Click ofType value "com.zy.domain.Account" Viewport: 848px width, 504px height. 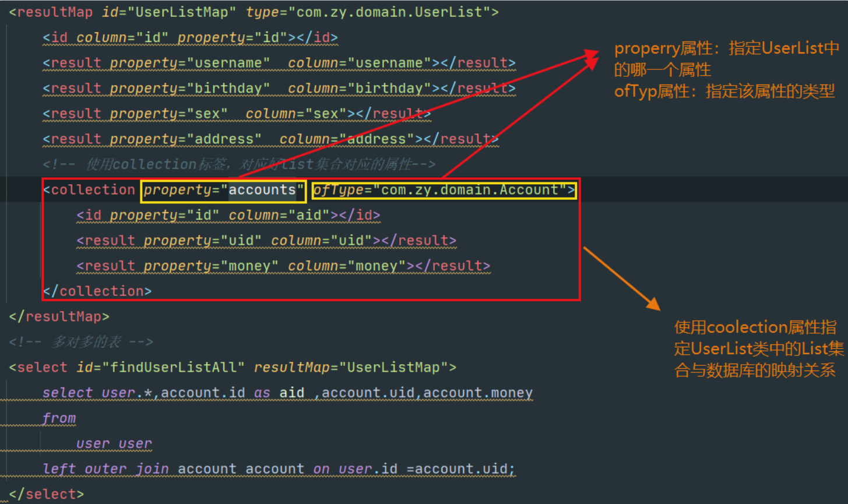pyautogui.click(x=470, y=190)
